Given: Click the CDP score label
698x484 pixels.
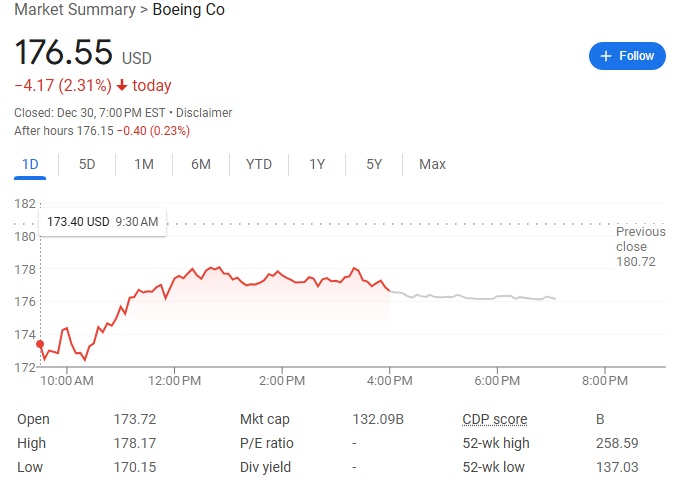Looking at the screenshot, I should 494,419.
